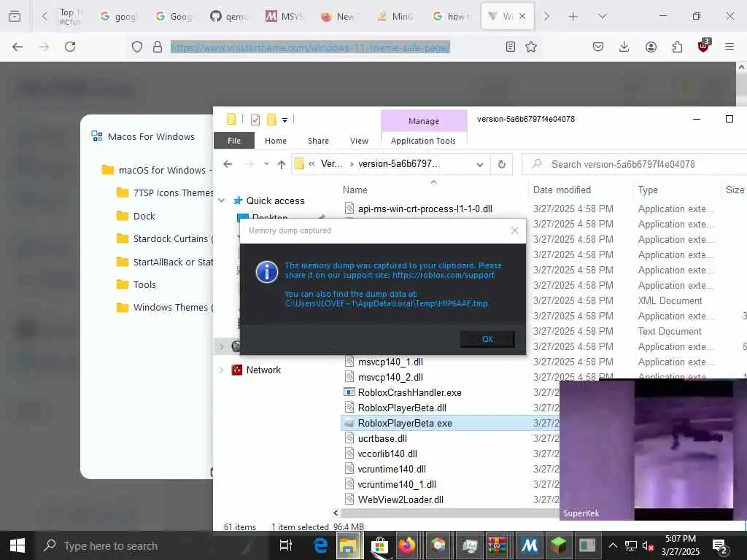Open the address bar history dropdown
Viewport: 747px width, 560px height.
tap(480, 164)
